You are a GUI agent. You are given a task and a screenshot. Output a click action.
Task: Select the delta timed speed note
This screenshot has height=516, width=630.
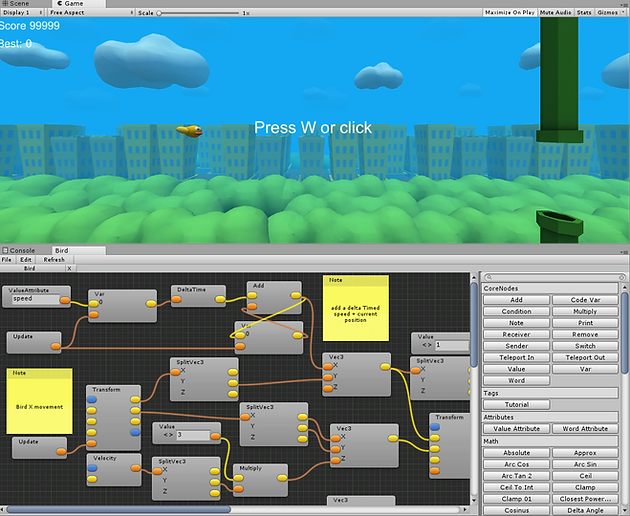[356, 308]
